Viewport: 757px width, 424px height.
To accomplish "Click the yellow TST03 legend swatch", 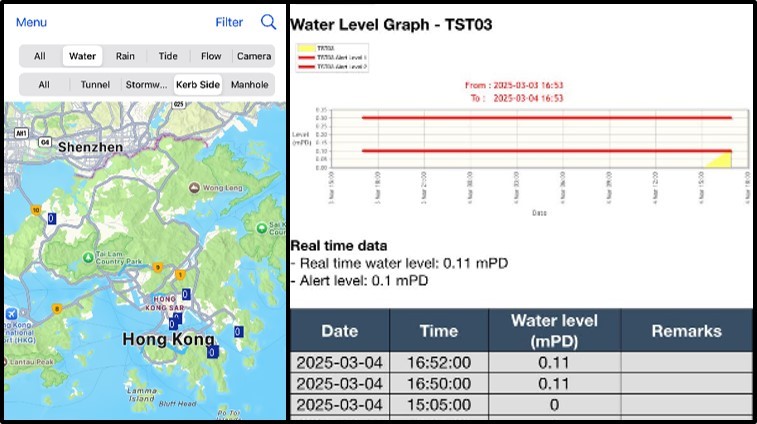I will pyautogui.click(x=305, y=46).
